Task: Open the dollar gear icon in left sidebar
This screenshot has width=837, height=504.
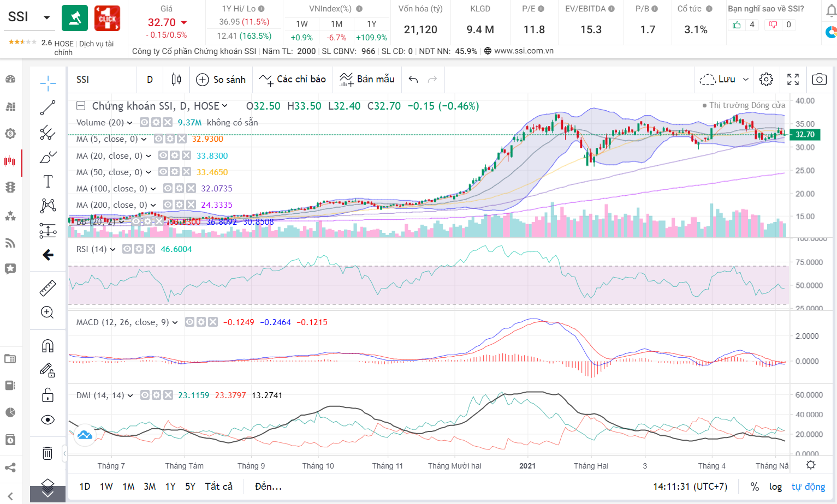Action: click(10, 134)
